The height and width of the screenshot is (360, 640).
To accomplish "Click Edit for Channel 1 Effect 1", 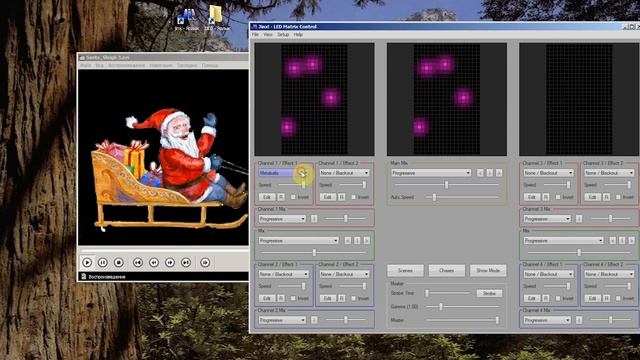I will tap(267, 197).
